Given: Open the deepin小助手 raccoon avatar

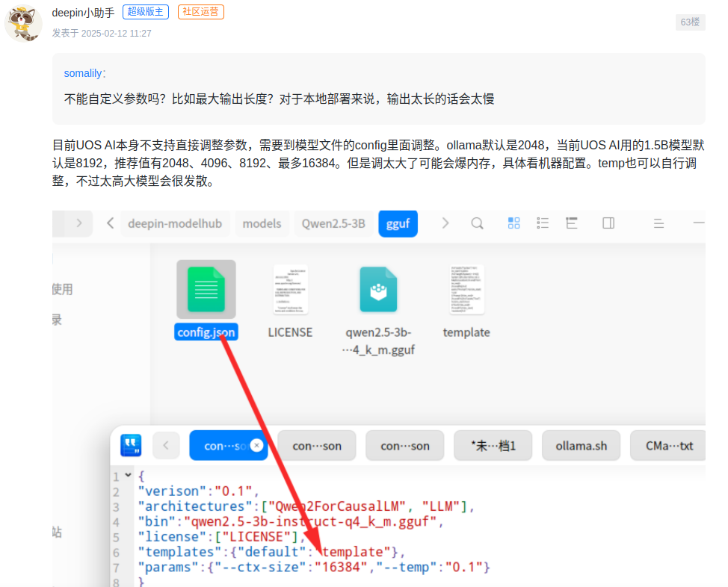Looking at the screenshot, I should pyautogui.click(x=23, y=22).
